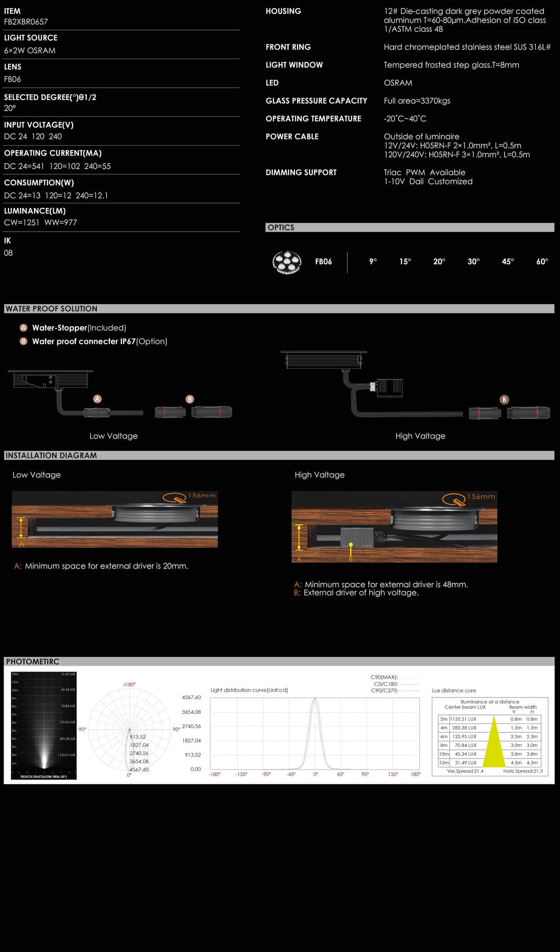Open the polar light distribution diagram
560x952 pixels.
[129, 730]
